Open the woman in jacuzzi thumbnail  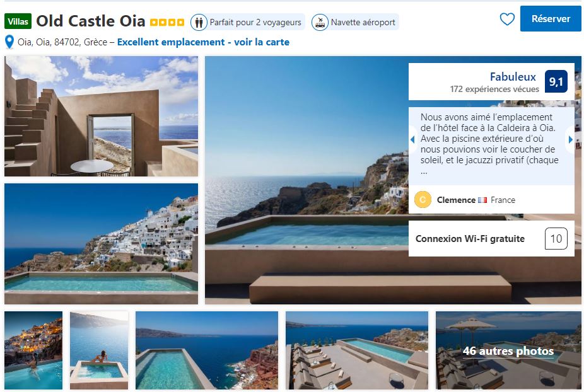pyautogui.click(x=99, y=350)
